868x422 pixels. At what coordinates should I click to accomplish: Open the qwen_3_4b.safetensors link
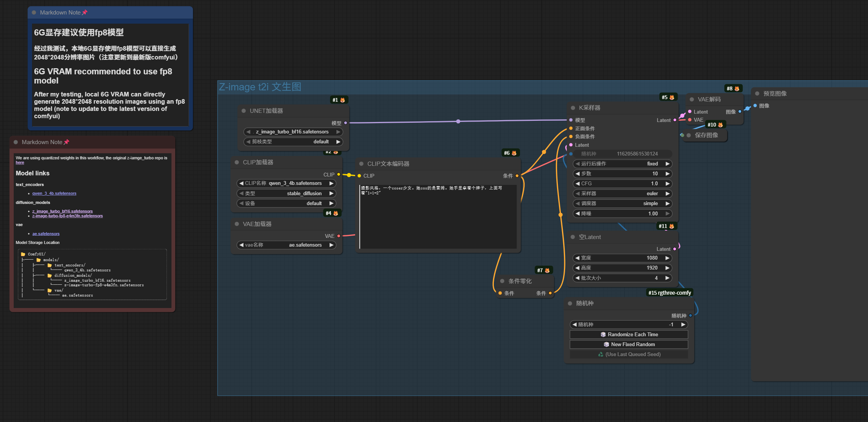click(54, 194)
